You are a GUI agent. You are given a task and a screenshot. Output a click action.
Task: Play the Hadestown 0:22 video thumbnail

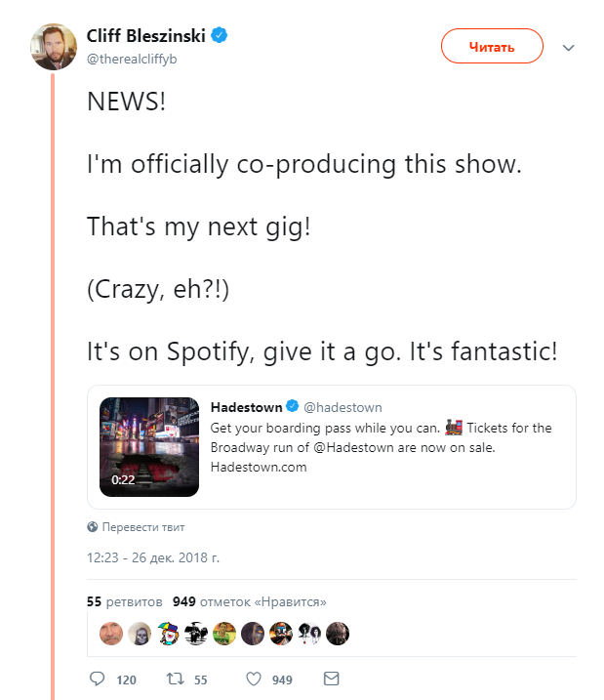[x=149, y=447]
